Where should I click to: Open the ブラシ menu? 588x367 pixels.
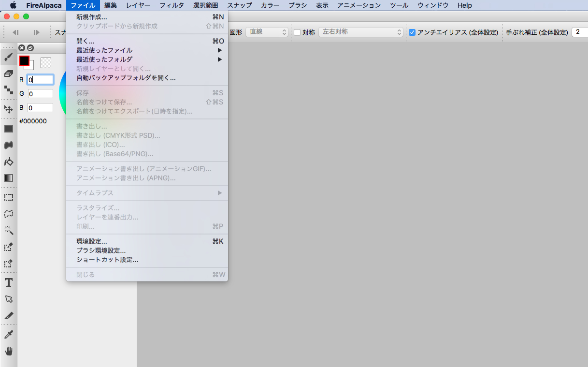tap(298, 5)
